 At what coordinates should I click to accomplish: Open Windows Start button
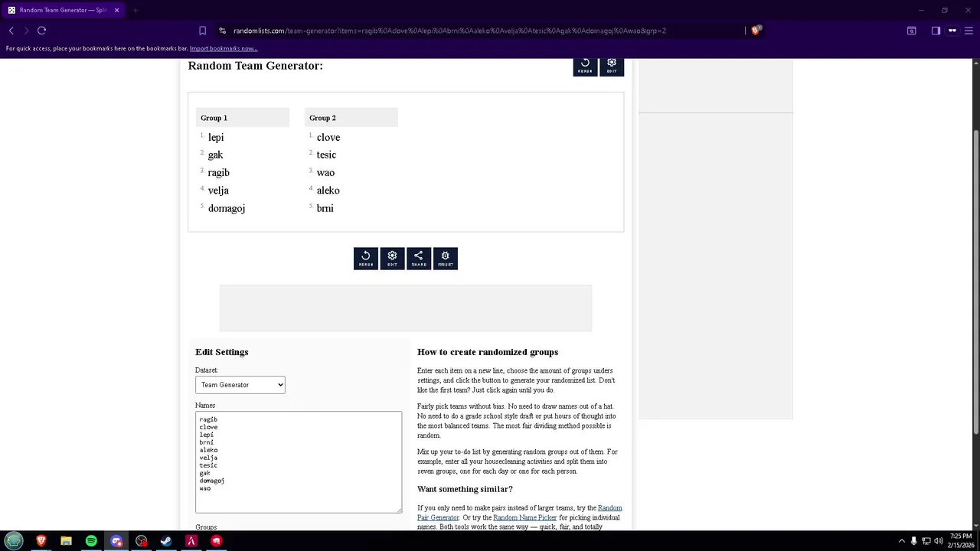pos(15,541)
